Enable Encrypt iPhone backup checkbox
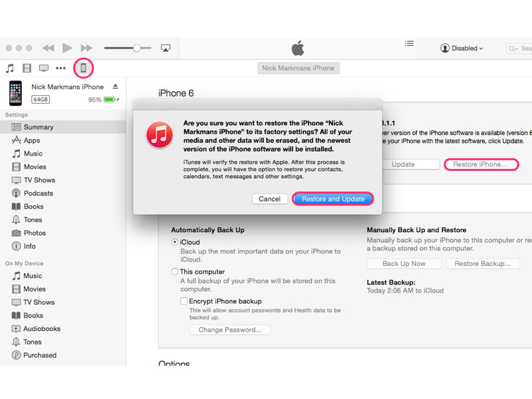532x399 pixels. coord(184,301)
